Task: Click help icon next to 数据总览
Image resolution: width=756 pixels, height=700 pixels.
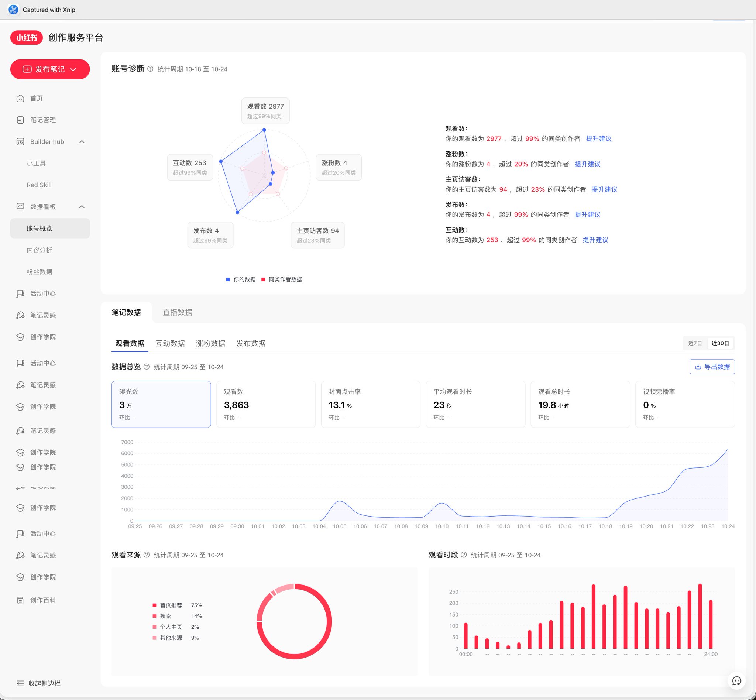Action: (x=147, y=367)
